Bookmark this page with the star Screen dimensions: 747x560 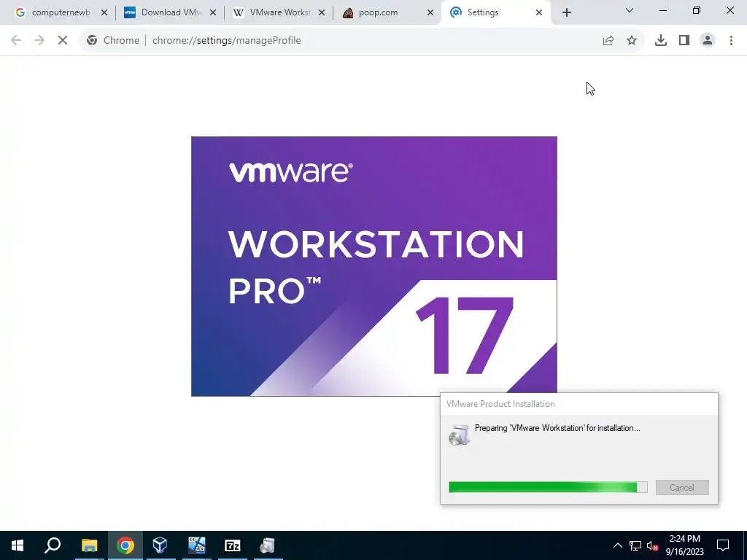coord(632,41)
